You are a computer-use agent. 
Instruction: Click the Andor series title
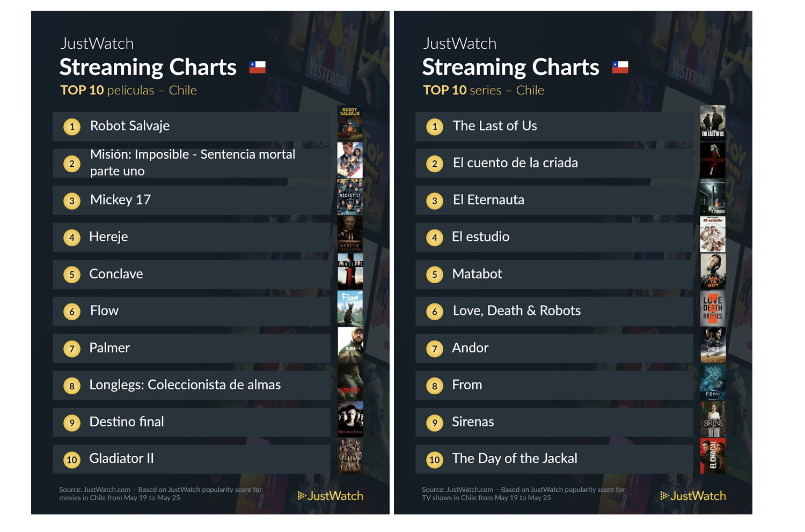point(470,348)
